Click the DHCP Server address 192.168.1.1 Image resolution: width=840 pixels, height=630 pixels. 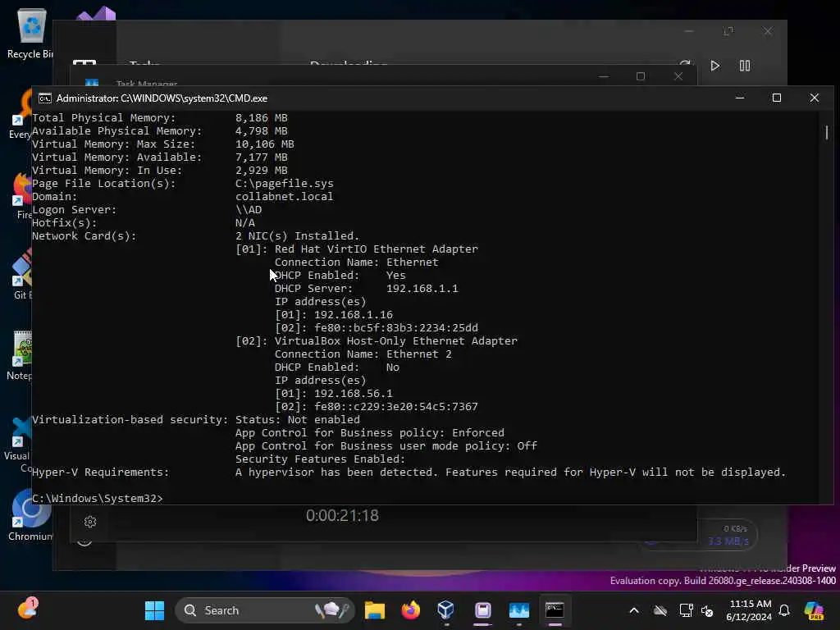tap(422, 288)
